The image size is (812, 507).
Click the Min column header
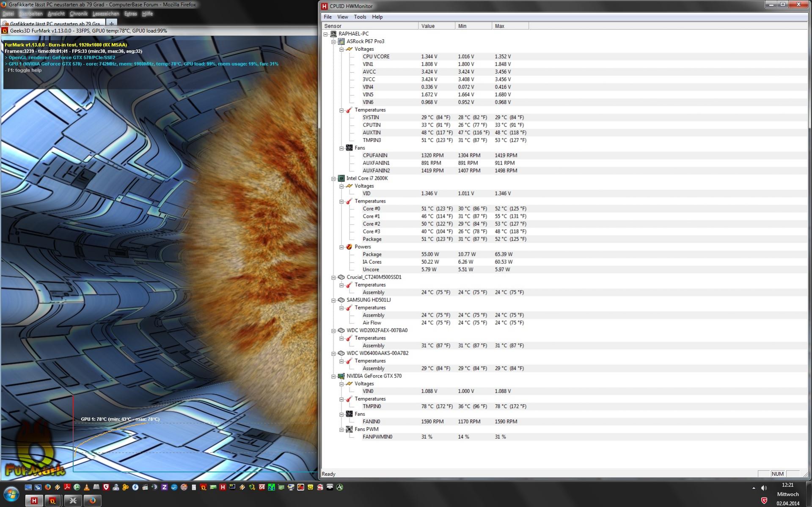point(473,26)
